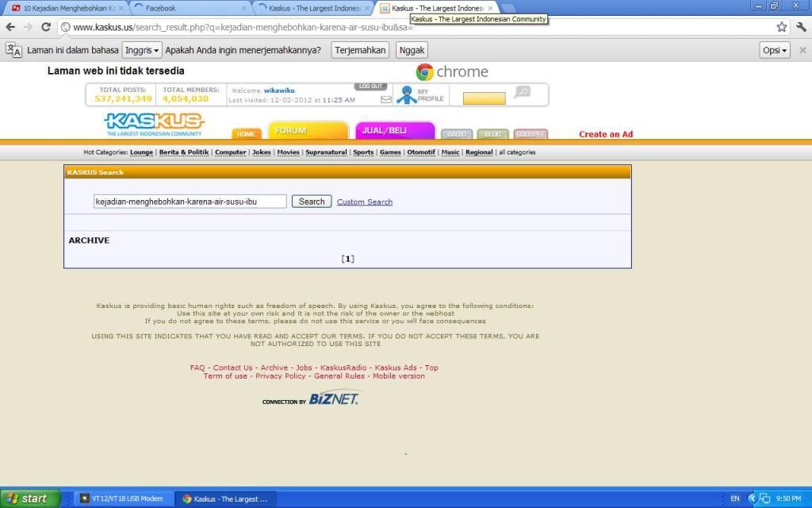This screenshot has width=812, height=508.
Task: Open the Contact Us footer link
Action: [233, 368]
